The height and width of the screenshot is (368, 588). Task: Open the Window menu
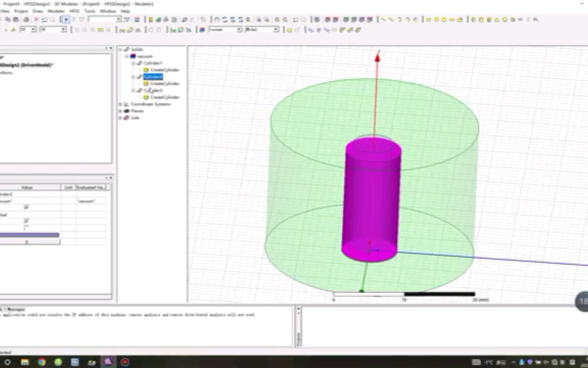pos(108,11)
